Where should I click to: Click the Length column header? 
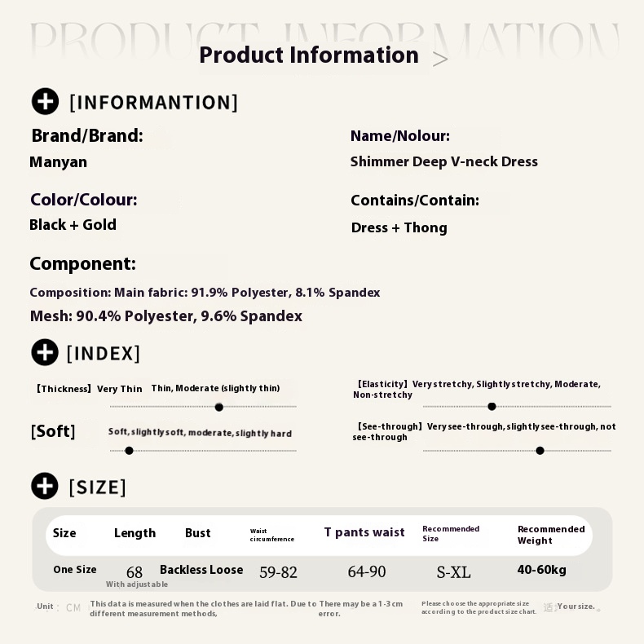click(x=135, y=533)
